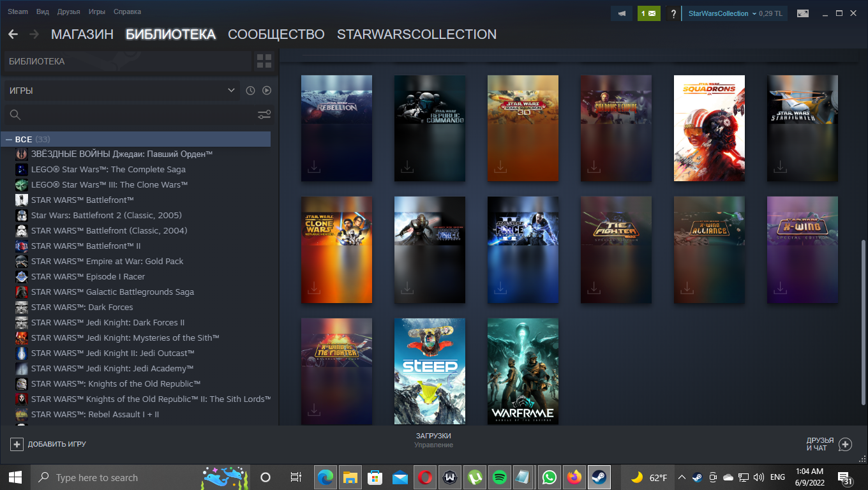Open File Explorer from the taskbar
Screen dimensions: 868x490
point(350,477)
